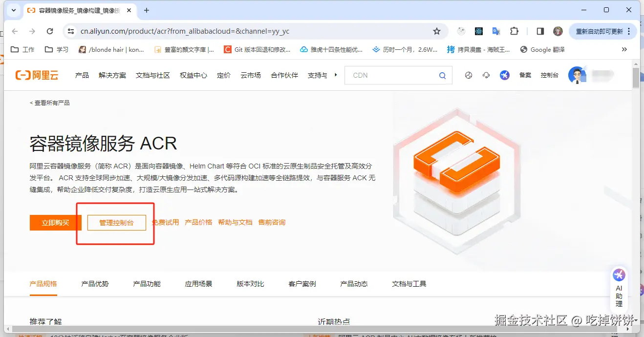Image resolution: width=644 pixels, height=337 pixels.
Task: Click the 立即购买 button
Action: [x=56, y=223]
